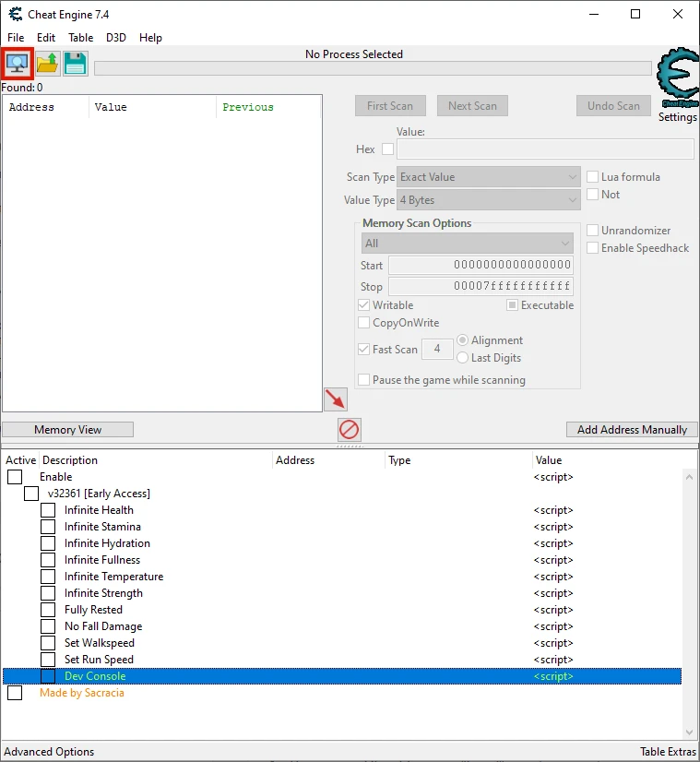Open the Table menu

click(80, 38)
